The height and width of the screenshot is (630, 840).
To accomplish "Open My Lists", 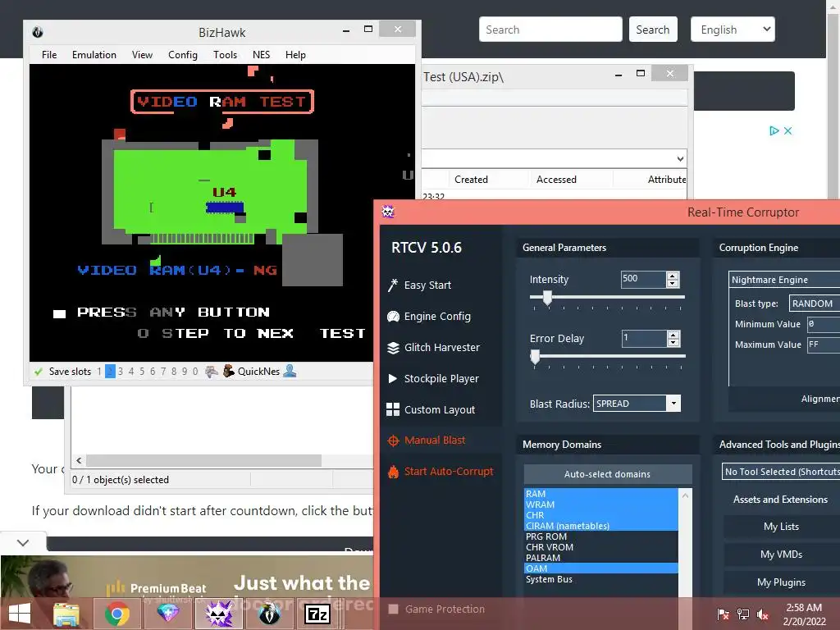I will [781, 527].
